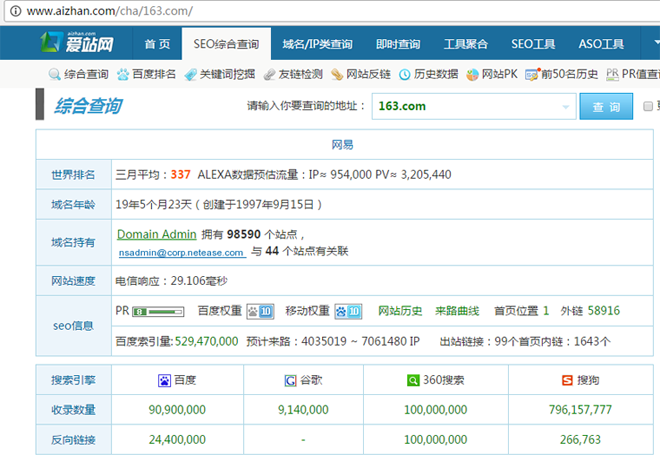The image size is (660, 461).
Task: Click the icon beside 前50名历史
Action: 532,75
